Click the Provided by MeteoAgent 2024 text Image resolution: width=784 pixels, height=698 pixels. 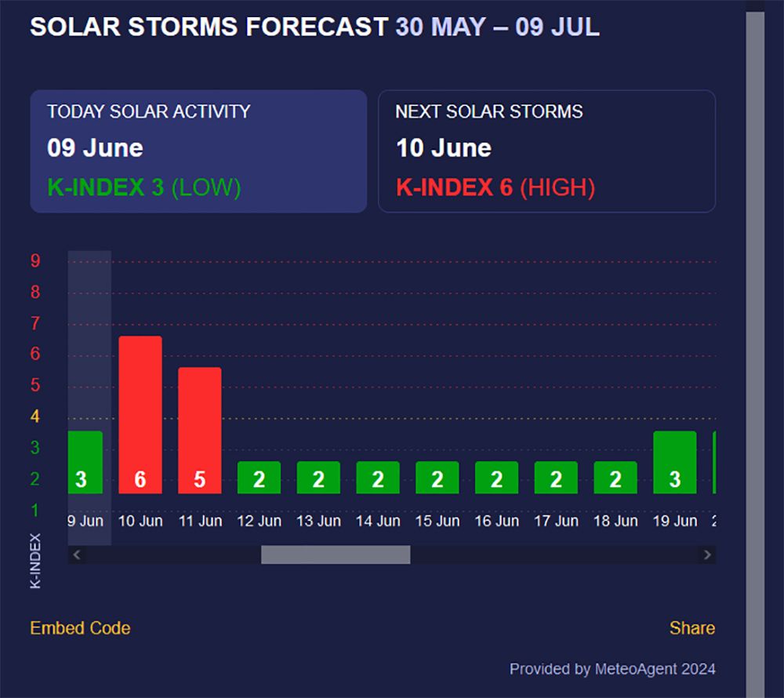click(612, 669)
